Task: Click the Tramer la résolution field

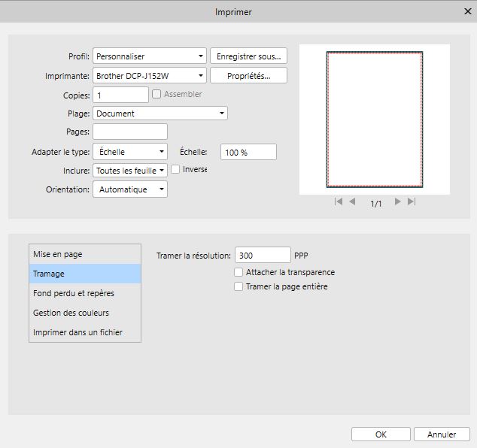Action: pos(263,255)
